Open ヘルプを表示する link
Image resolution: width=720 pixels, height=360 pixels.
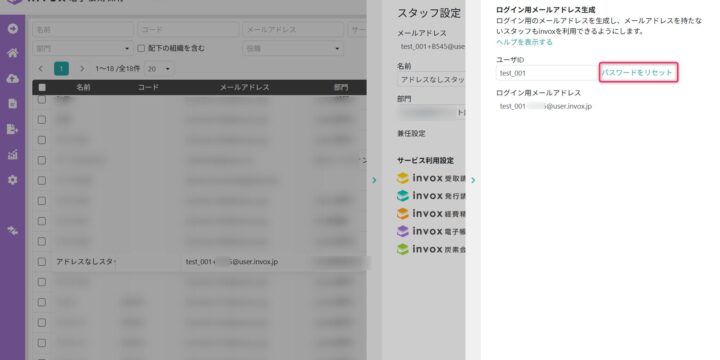[524, 42]
